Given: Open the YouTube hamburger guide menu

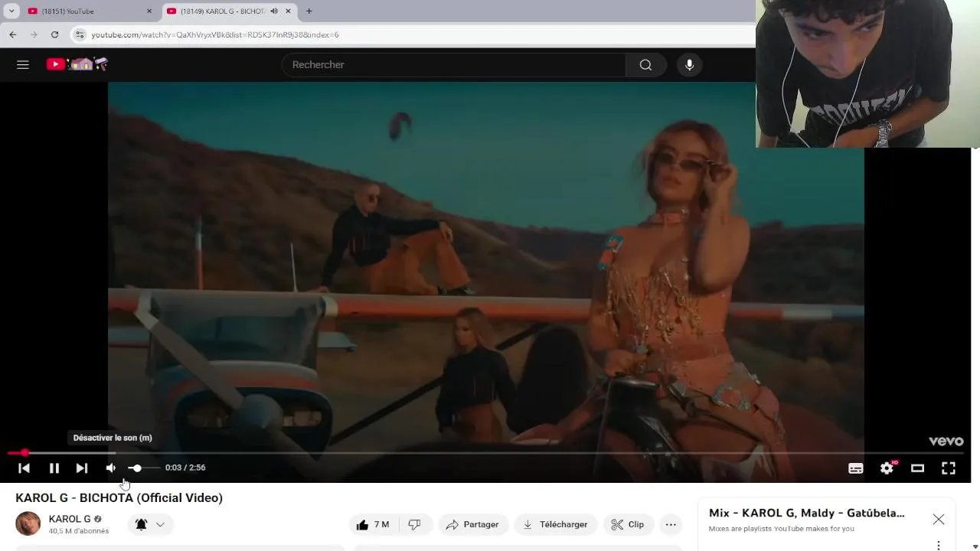Looking at the screenshot, I should [x=23, y=65].
